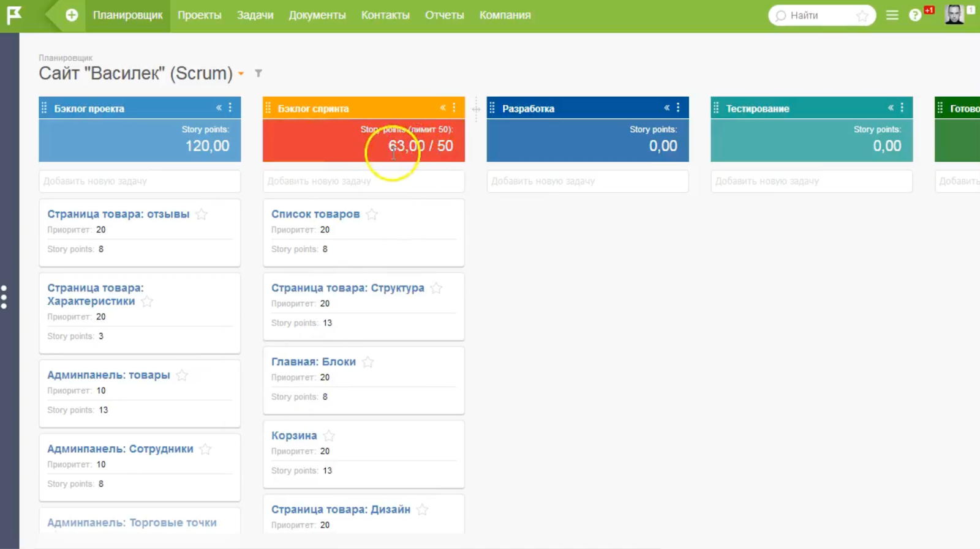Click the filter funnel icon next to board title

258,73
